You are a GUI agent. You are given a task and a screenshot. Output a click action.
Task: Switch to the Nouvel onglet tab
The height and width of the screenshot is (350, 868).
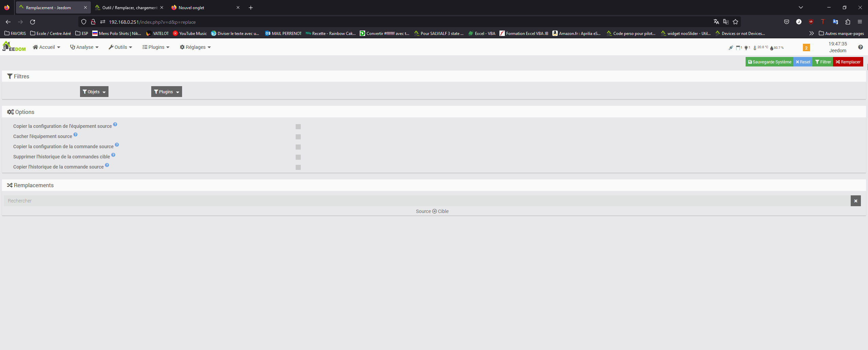pos(205,7)
